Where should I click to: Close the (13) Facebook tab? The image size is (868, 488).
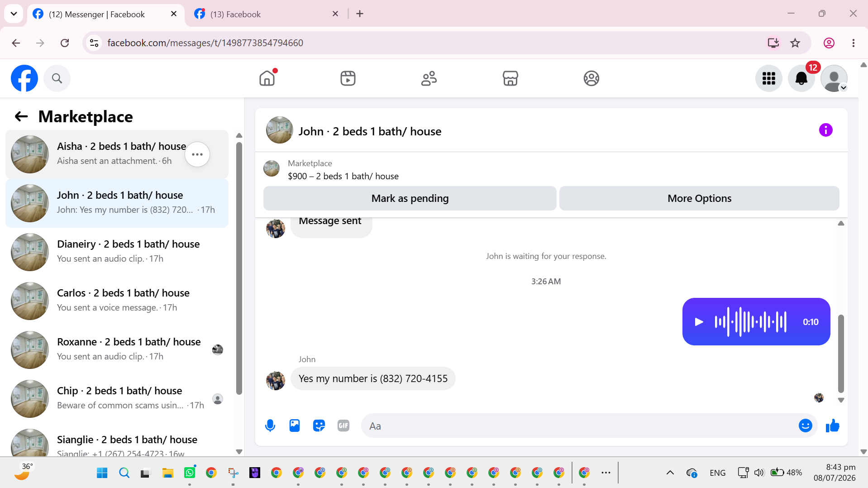point(335,14)
